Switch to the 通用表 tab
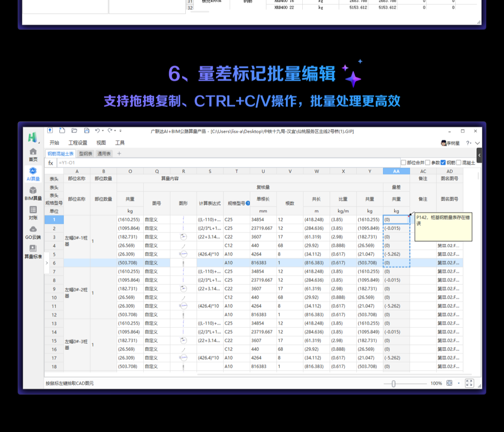Screen dimensions: 504x432 click(104, 153)
